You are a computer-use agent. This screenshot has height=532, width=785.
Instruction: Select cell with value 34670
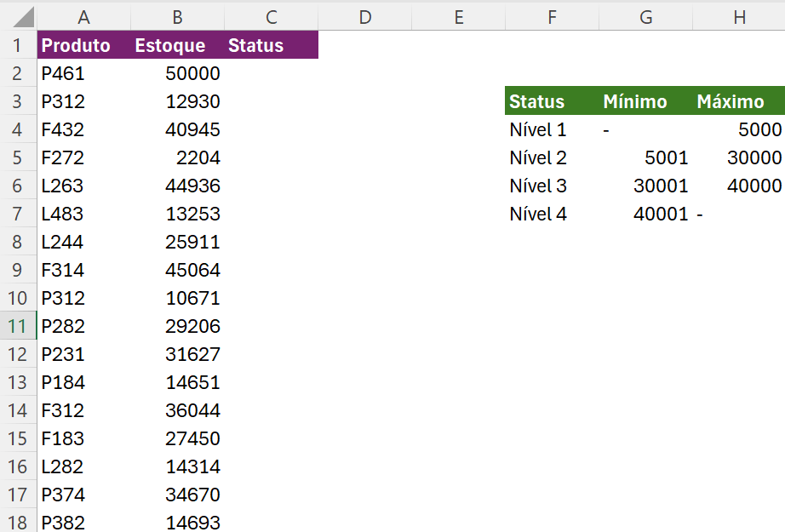pos(177,494)
